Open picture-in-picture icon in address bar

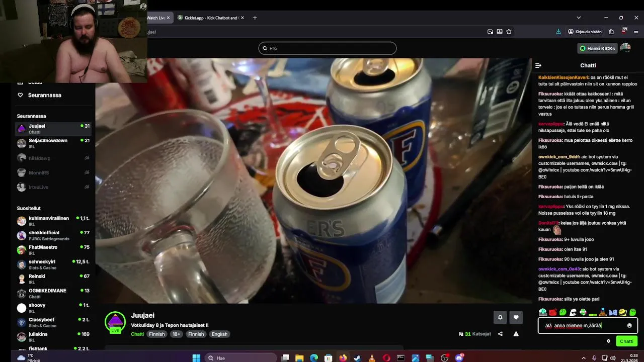(x=490, y=32)
